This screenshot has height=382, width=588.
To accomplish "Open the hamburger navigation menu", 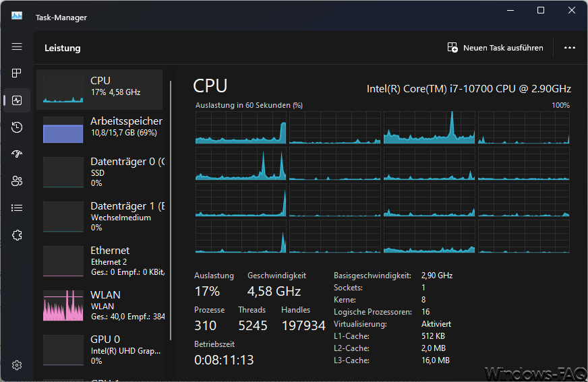I will point(17,46).
